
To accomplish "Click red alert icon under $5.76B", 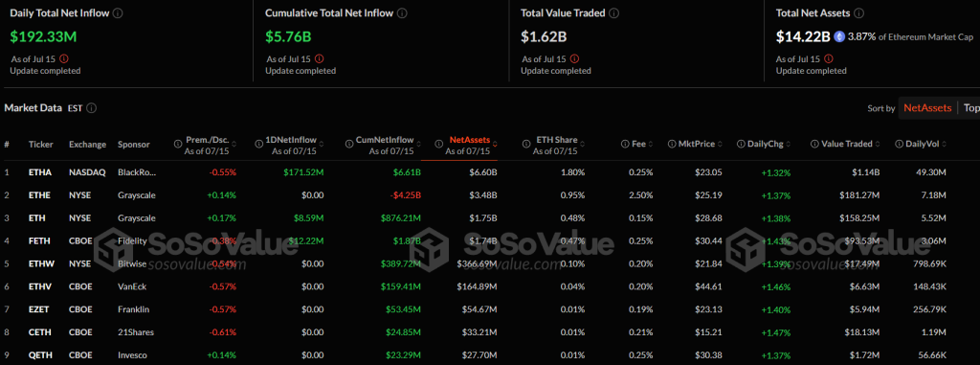I will click(x=319, y=58).
